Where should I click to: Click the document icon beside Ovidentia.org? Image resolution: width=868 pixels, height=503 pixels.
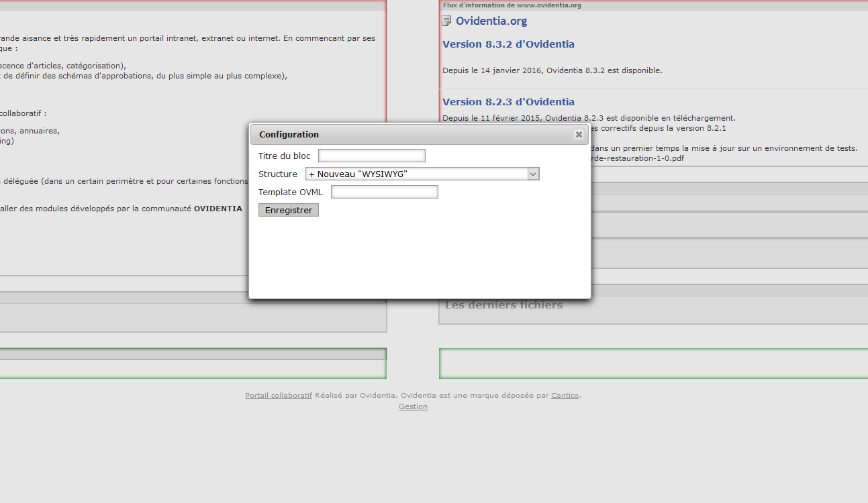(x=446, y=21)
